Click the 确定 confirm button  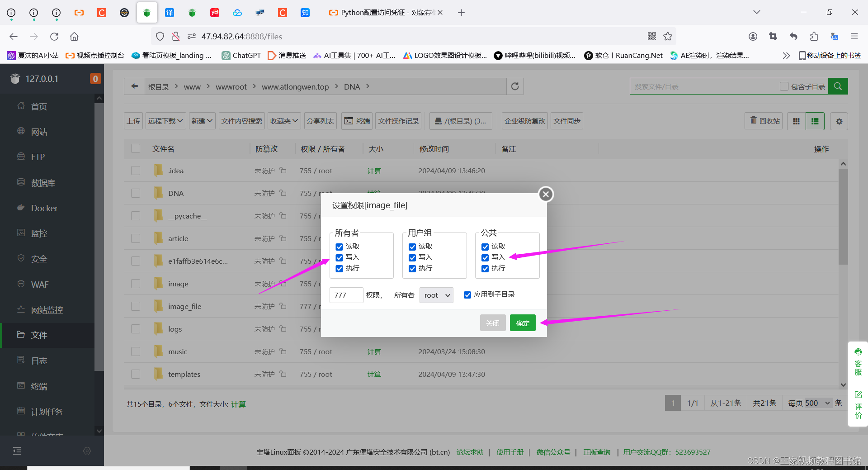[522, 323]
